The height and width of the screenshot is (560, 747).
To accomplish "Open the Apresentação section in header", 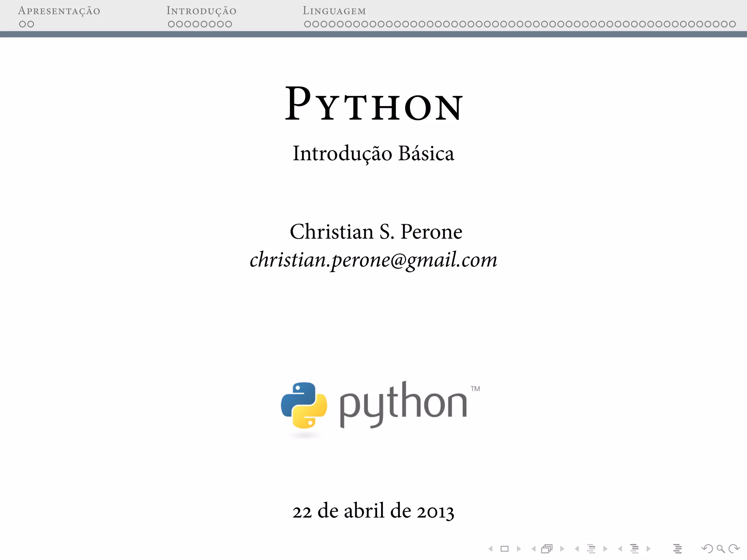I will (59, 11).
